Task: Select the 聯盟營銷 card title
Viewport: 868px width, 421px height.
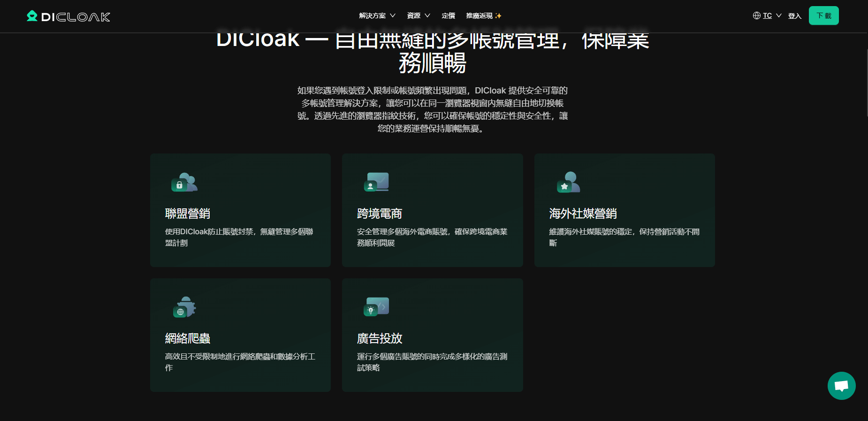Action: point(188,214)
